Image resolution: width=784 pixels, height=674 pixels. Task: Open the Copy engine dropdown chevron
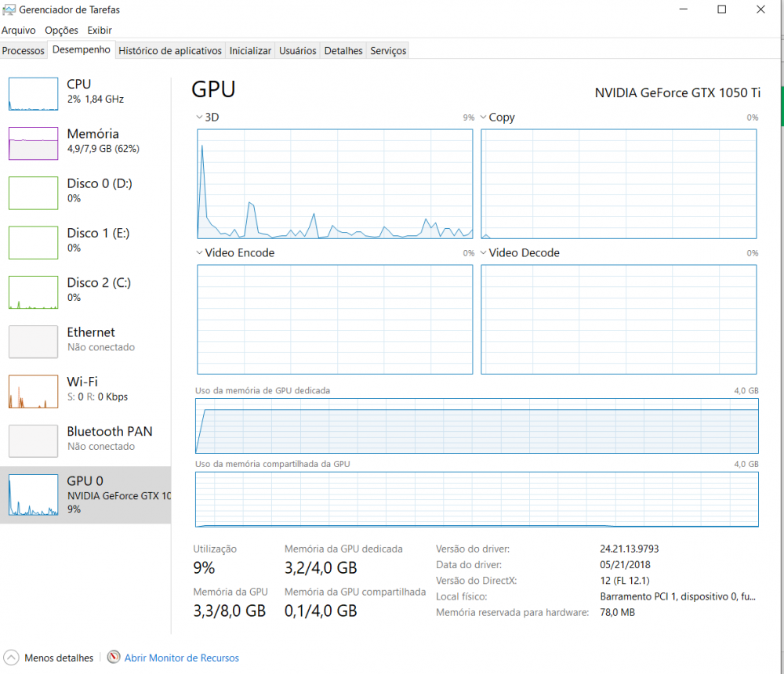coord(484,118)
